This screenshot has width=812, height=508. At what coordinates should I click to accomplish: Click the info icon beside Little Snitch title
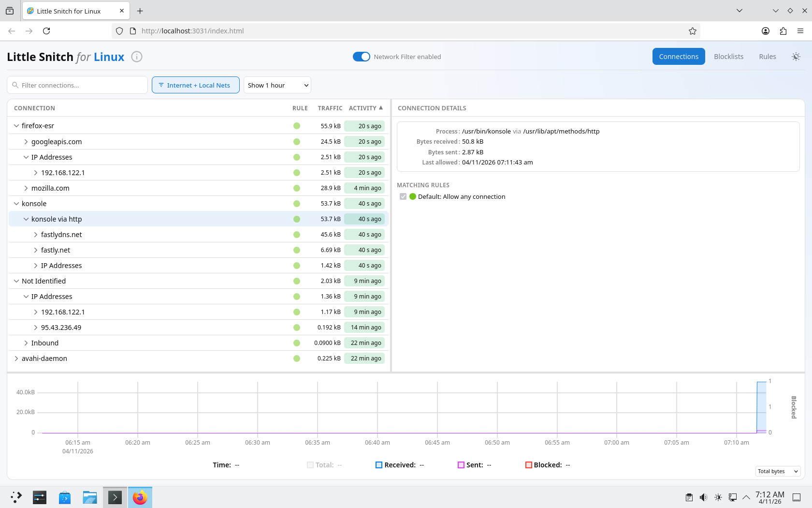(137, 57)
